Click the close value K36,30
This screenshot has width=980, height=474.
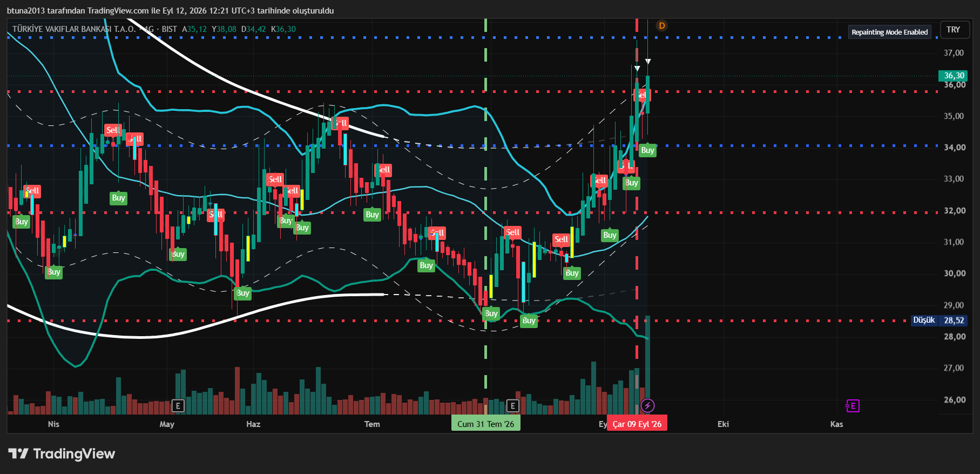click(x=283, y=29)
